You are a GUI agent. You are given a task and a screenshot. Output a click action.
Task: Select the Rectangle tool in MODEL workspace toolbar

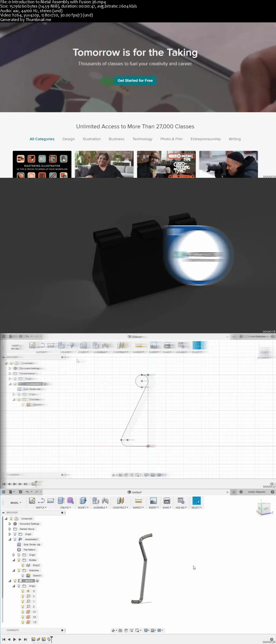point(51,501)
